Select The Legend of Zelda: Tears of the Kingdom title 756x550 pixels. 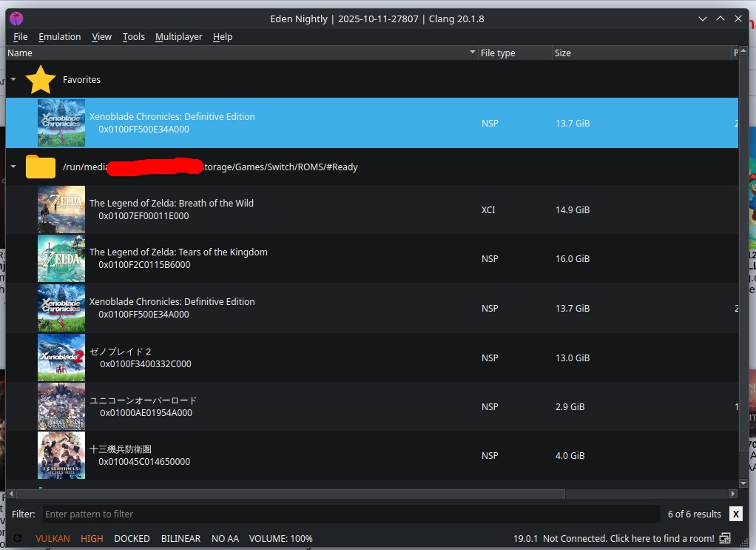coord(178,252)
